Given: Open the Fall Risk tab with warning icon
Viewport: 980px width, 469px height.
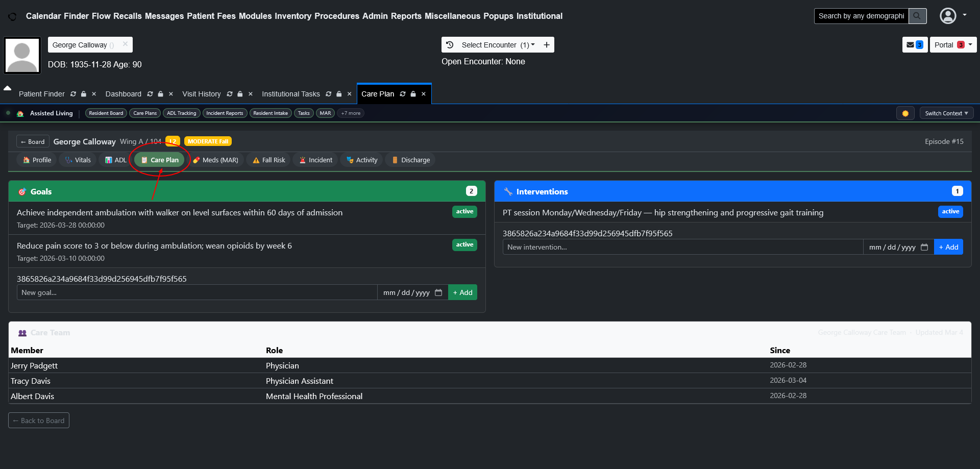Looking at the screenshot, I should (x=268, y=160).
